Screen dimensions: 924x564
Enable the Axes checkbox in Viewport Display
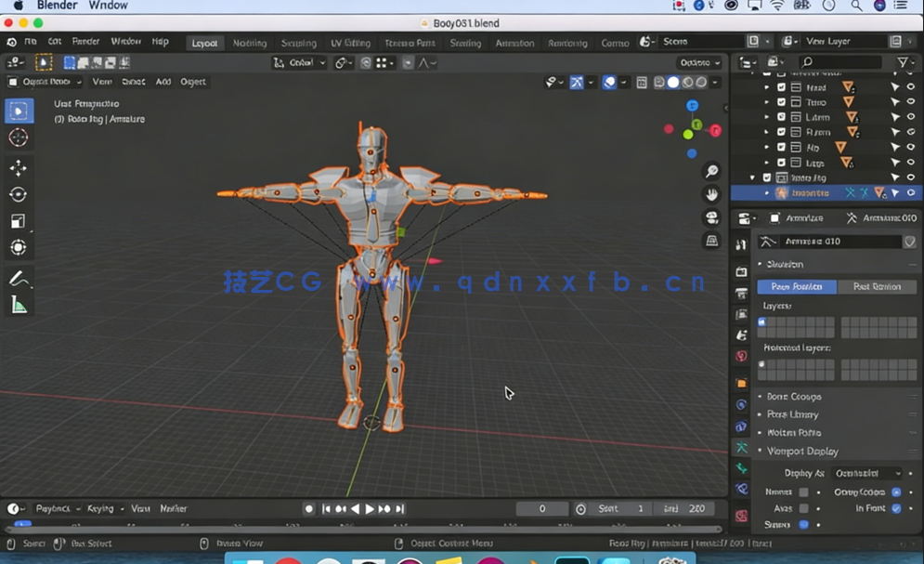pyautogui.click(x=802, y=507)
